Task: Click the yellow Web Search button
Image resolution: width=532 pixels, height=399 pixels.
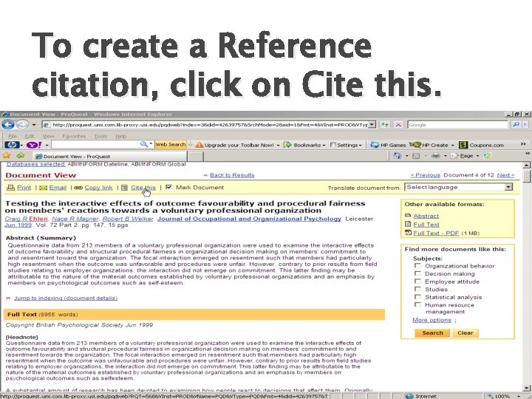Action: tap(171, 145)
